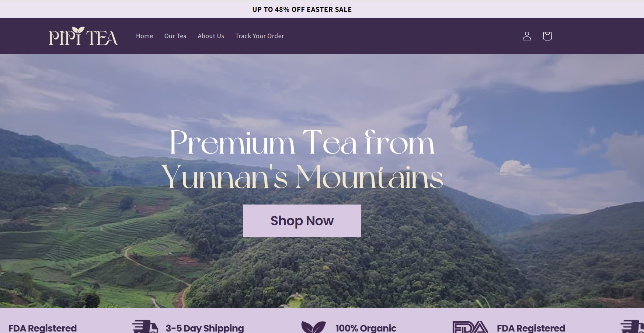Click the Shop Now button
The width and height of the screenshot is (644, 333).
[x=302, y=221]
